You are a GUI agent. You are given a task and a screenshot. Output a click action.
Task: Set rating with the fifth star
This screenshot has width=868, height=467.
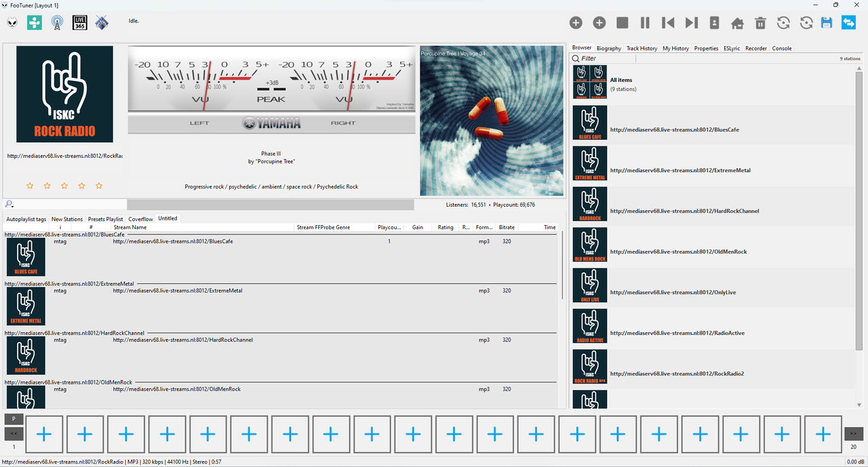(x=99, y=186)
